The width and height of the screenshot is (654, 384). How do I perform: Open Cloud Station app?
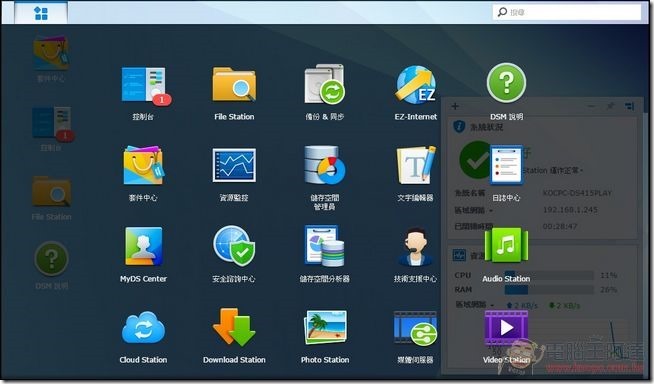(143, 337)
